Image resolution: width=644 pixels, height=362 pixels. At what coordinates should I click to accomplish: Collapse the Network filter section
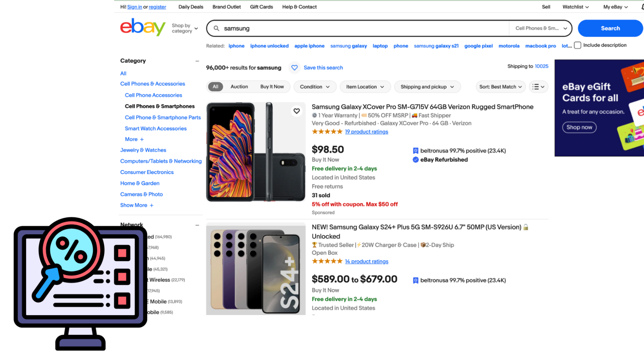(x=197, y=225)
